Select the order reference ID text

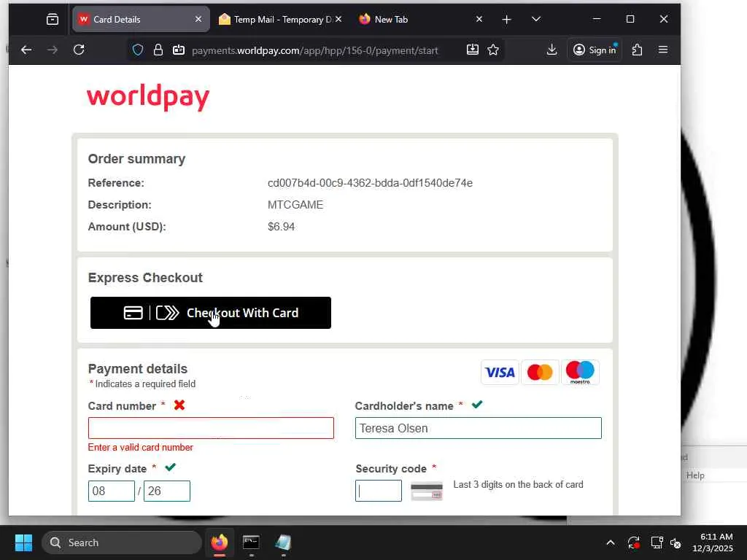[370, 183]
